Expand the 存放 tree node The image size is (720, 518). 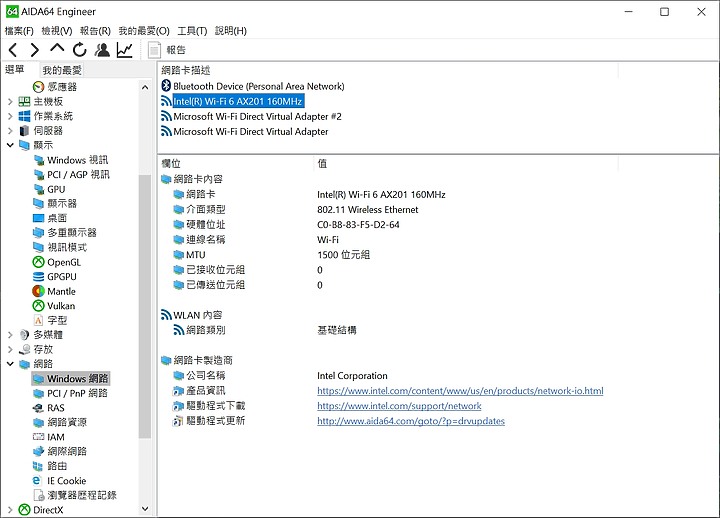10,349
